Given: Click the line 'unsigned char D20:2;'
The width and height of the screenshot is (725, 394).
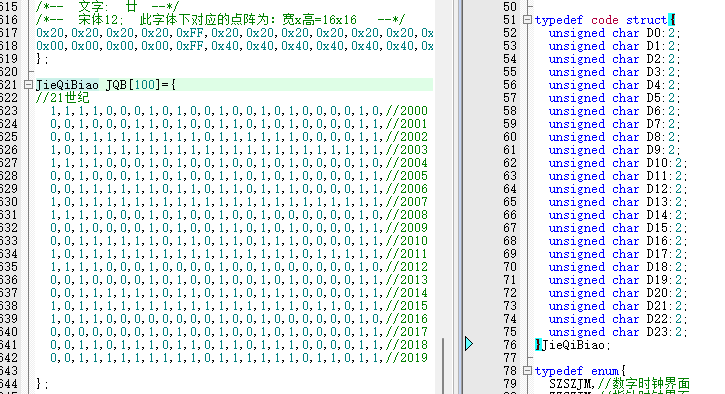Looking at the screenshot, I should 618,293.
